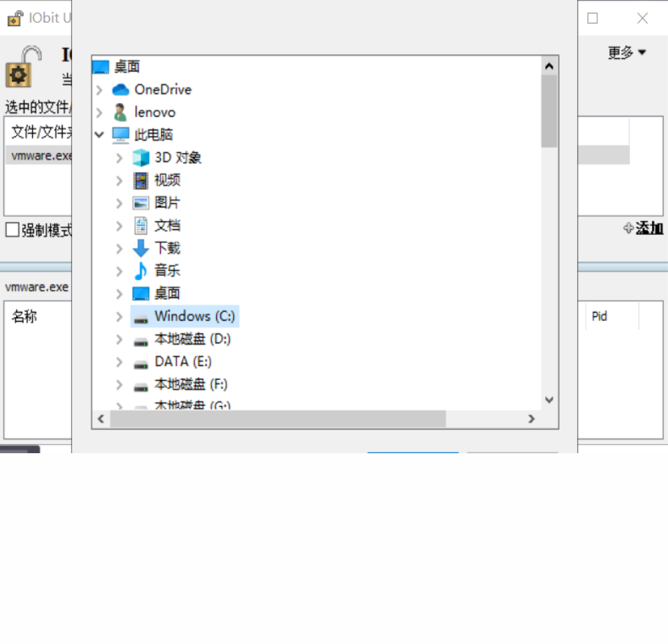Image resolution: width=668 pixels, height=644 pixels.
Task: Toggle the 强制模式 checkbox
Action: click(13, 230)
